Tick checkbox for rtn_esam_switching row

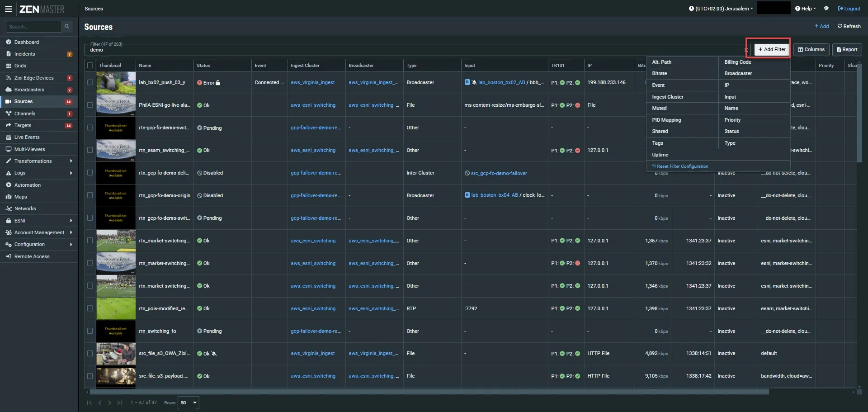tap(90, 150)
